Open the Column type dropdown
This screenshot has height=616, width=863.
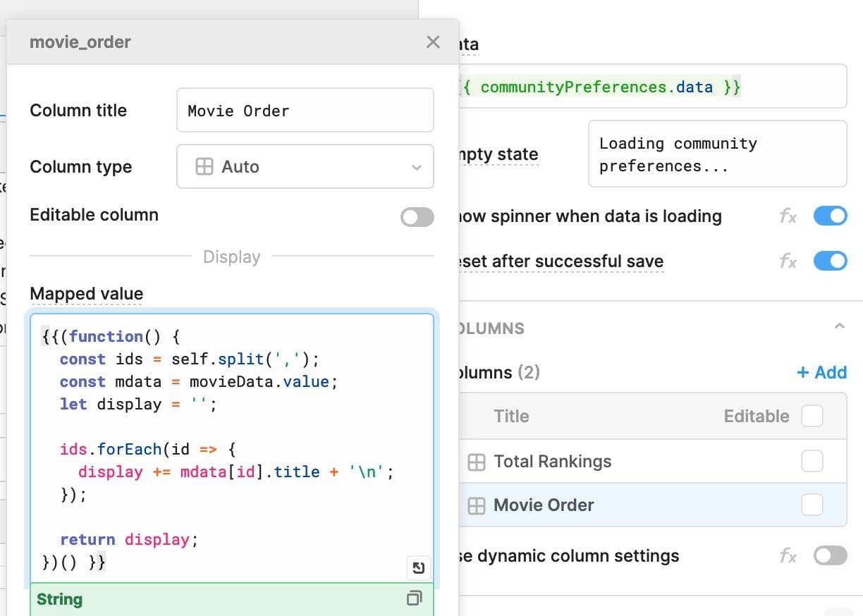pyautogui.click(x=305, y=167)
